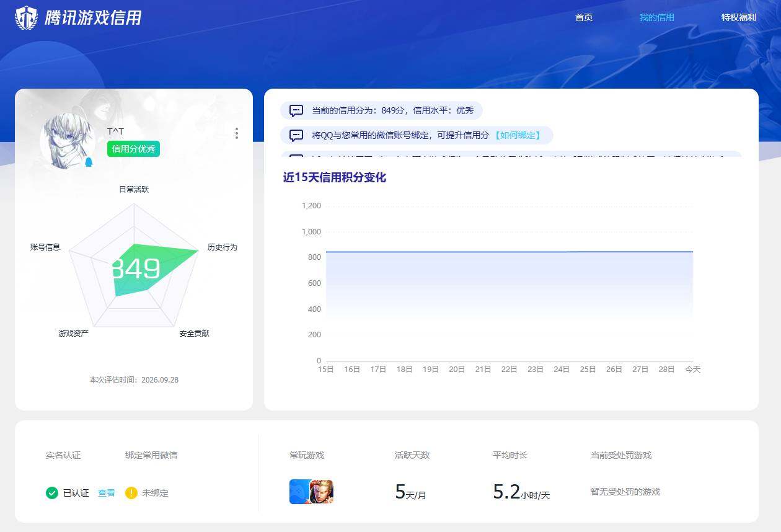781x532 pixels.
Task: Click the green verified checkmark icon
Action: [x=52, y=493]
